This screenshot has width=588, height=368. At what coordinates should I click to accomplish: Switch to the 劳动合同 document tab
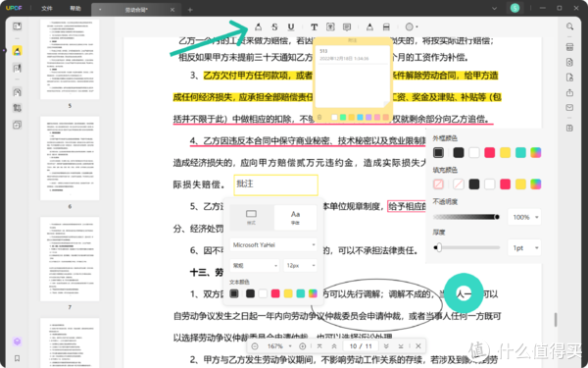(136, 10)
